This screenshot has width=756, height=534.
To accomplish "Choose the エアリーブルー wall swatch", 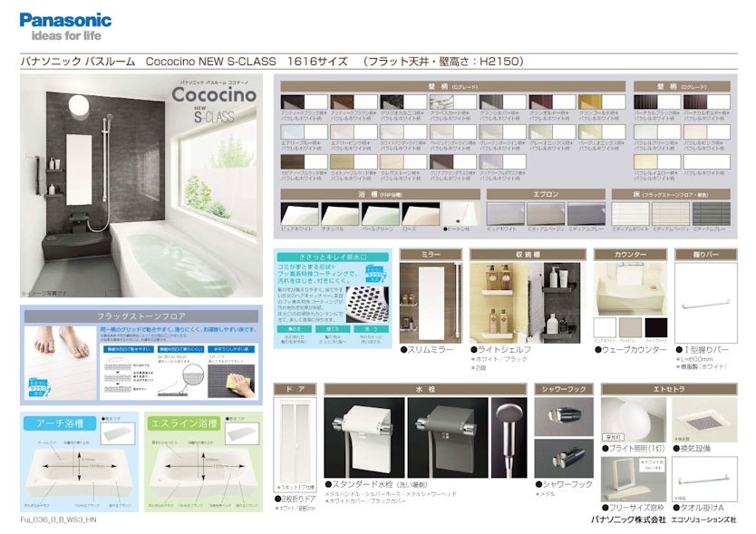I will pos(304,131).
